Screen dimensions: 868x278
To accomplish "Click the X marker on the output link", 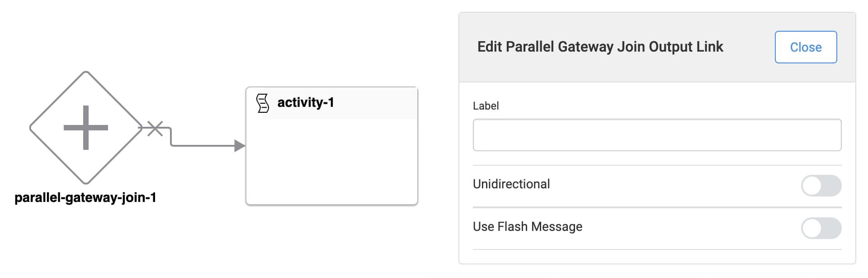I will pos(155,128).
